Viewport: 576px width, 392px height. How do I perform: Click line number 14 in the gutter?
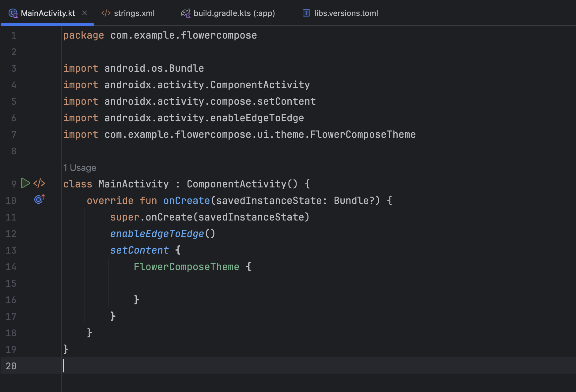click(11, 267)
